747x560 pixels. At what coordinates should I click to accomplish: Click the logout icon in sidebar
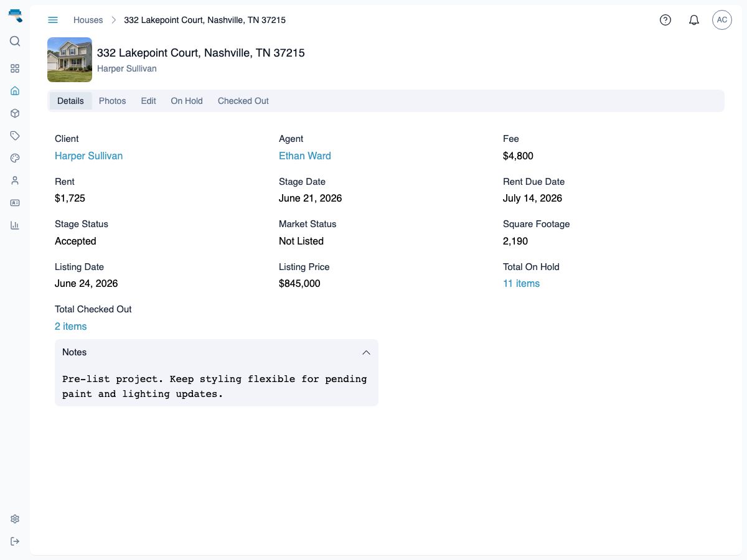(15, 541)
